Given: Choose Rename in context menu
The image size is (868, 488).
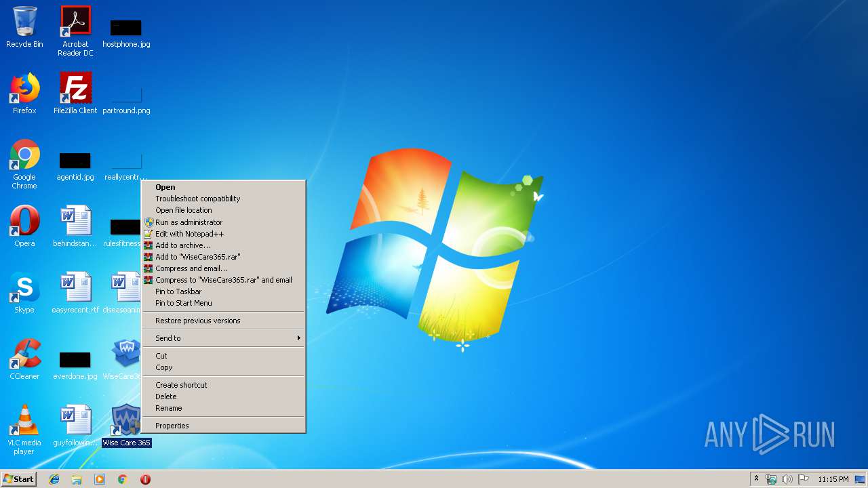Looking at the screenshot, I should click(x=223, y=408).
